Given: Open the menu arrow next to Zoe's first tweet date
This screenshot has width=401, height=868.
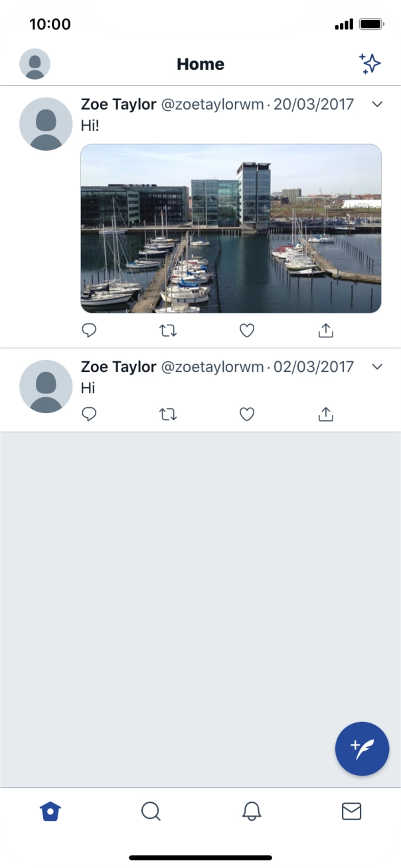Looking at the screenshot, I should [377, 104].
